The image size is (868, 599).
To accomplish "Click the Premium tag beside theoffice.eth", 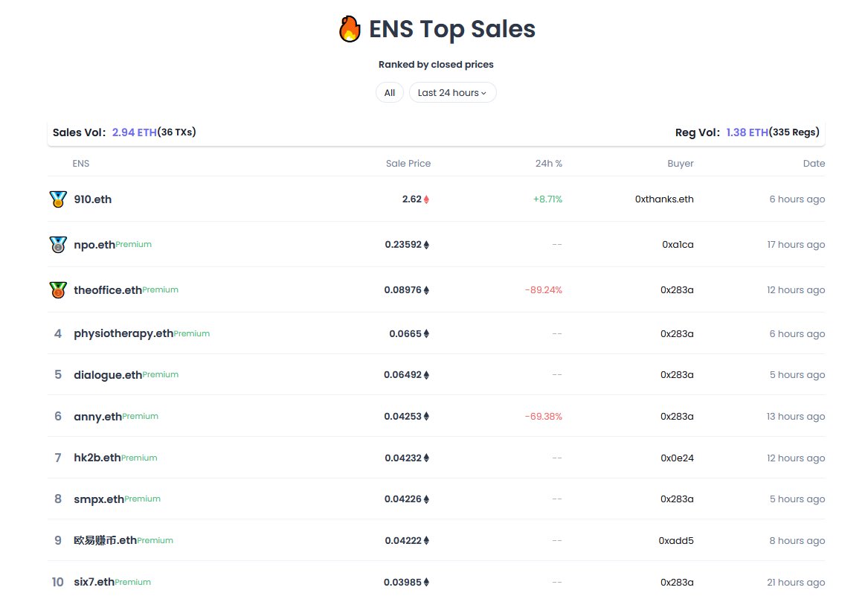I will pyautogui.click(x=161, y=289).
